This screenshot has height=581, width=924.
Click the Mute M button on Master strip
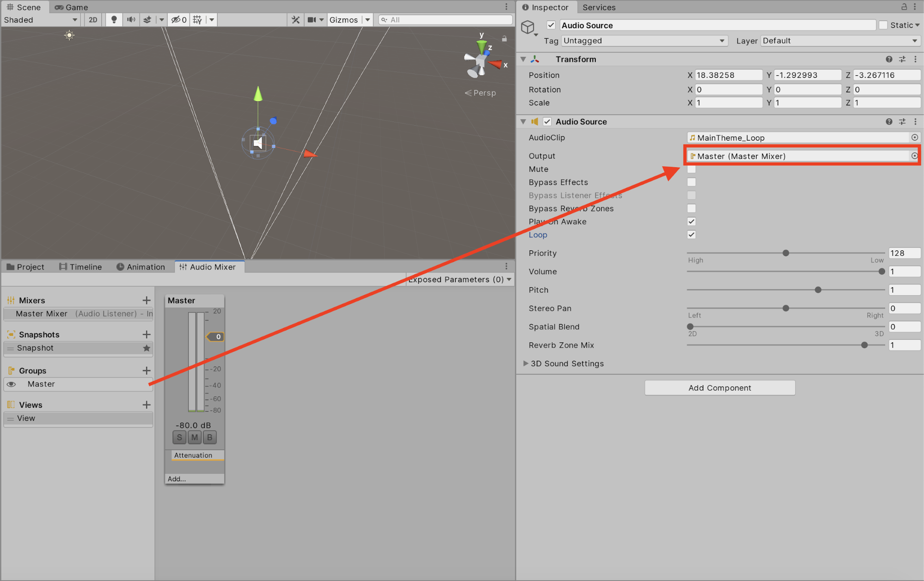click(x=195, y=437)
